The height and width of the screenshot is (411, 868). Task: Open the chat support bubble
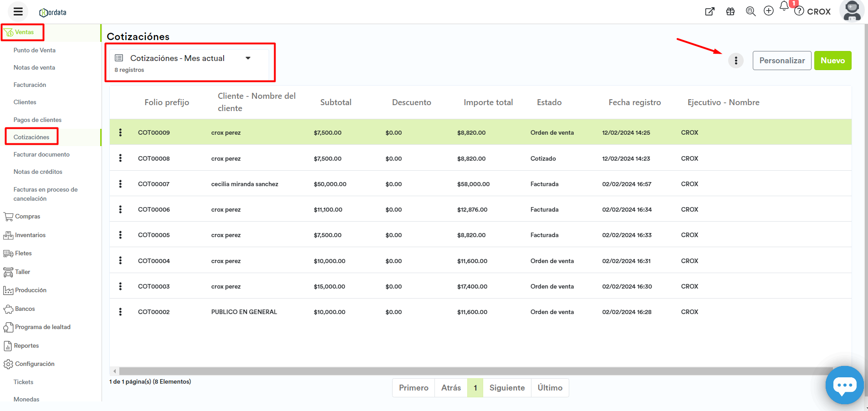pyautogui.click(x=844, y=385)
